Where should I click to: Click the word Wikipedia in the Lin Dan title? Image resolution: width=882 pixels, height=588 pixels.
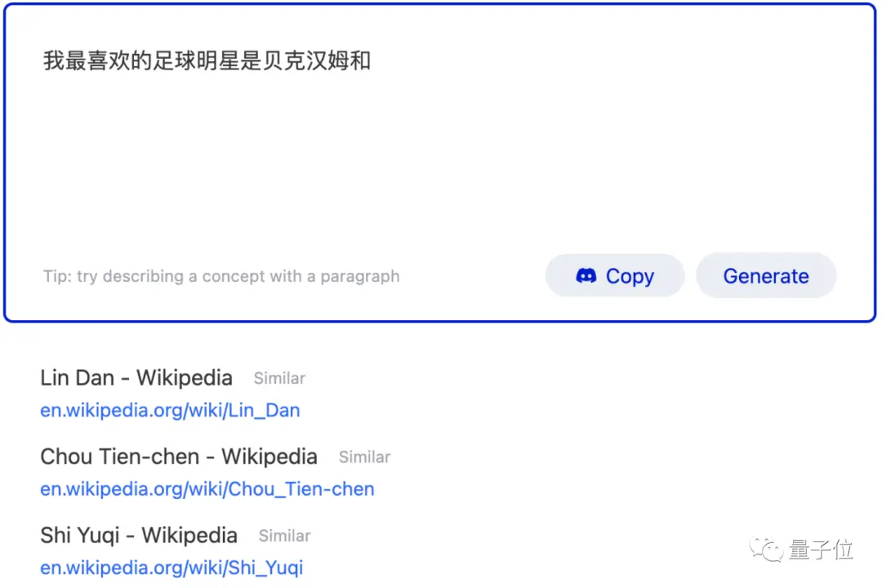185,377
